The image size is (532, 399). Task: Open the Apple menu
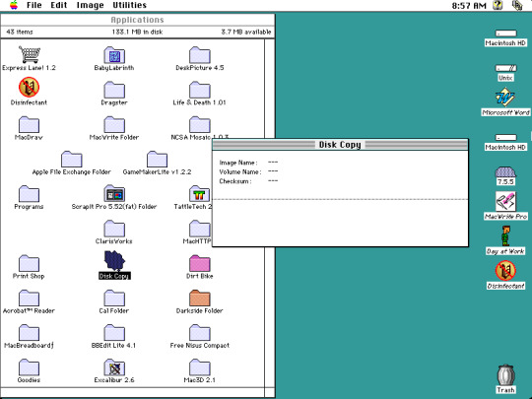pyautogui.click(x=14, y=5)
